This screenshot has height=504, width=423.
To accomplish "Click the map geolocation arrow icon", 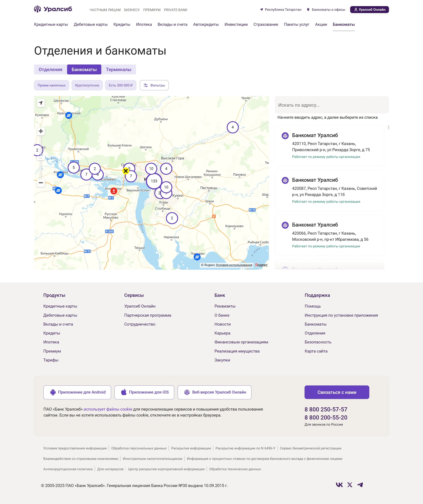I will click(41, 103).
